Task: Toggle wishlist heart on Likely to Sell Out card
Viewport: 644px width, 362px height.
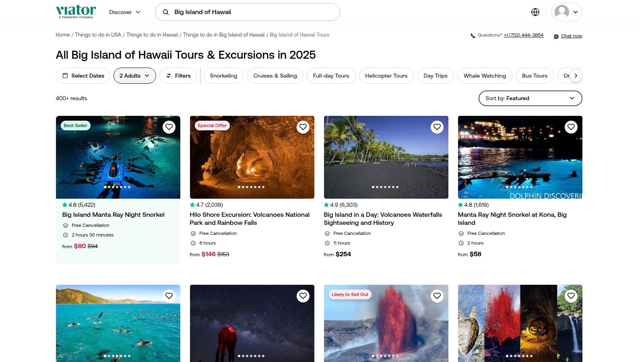Action: point(437,296)
